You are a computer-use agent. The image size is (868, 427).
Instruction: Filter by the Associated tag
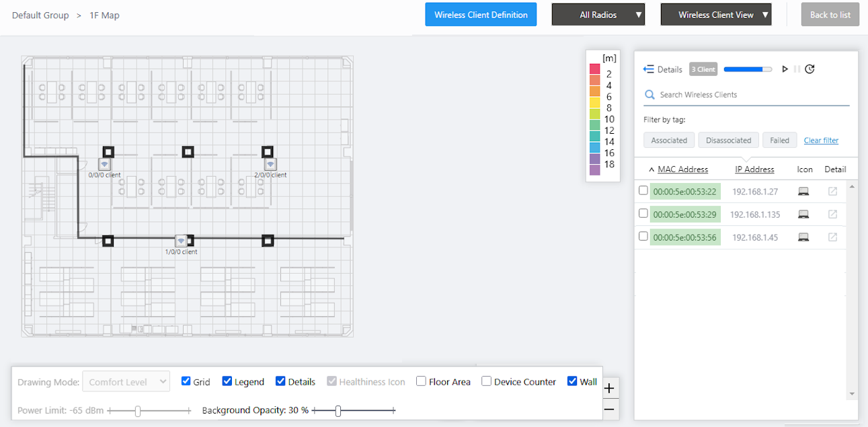click(669, 140)
